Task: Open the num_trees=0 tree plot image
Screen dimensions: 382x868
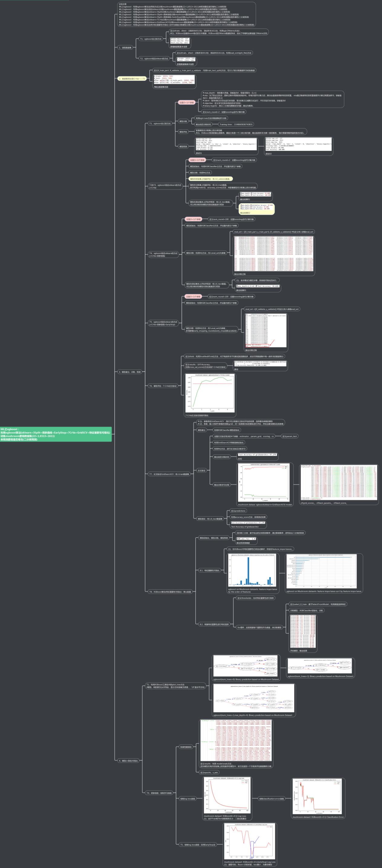Action: point(246,666)
